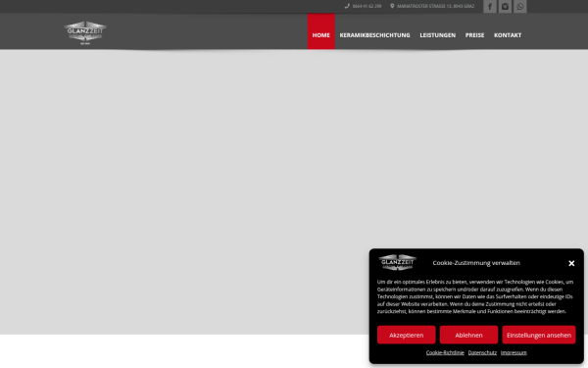The image size is (588, 368).
Task: Click the Ablehnen cookie button
Action: pyautogui.click(x=468, y=335)
